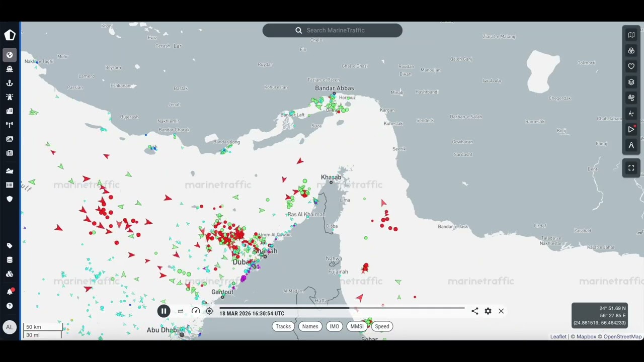The height and width of the screenshot is (362, 644).
Task: Click the Search MarineTraffic field
Action: pyautogui.click(x=332, y=30)
